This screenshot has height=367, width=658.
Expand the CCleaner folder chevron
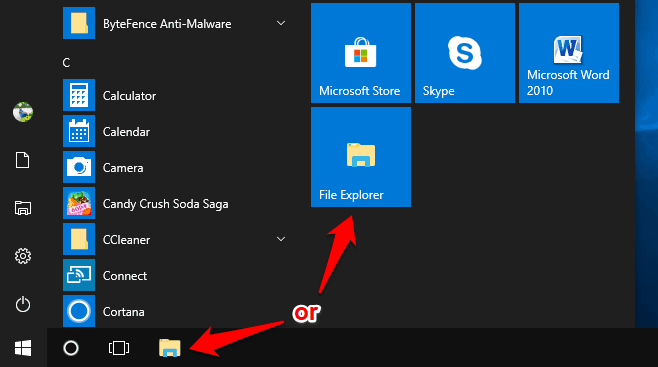click(281, 239)
